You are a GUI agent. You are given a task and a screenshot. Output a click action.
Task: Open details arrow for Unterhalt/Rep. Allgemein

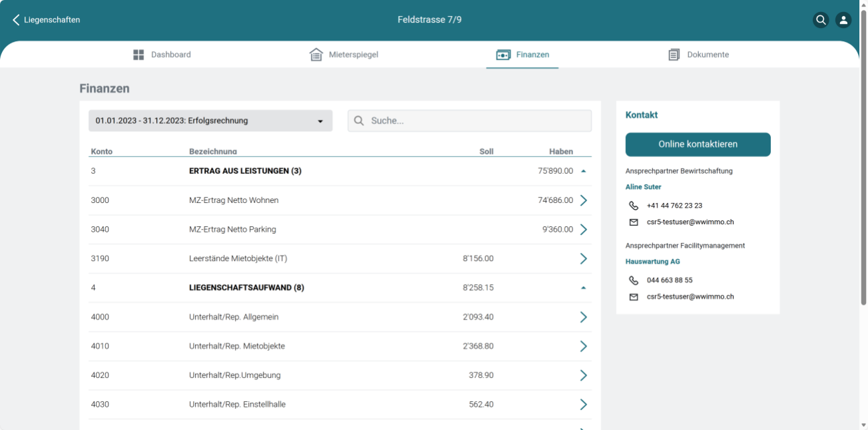tap(584, 318)
